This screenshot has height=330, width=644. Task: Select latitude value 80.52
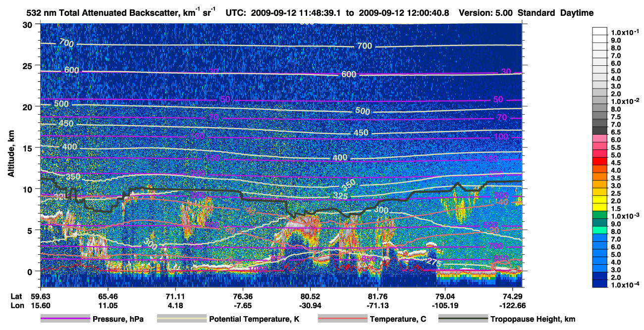point(310,296)
